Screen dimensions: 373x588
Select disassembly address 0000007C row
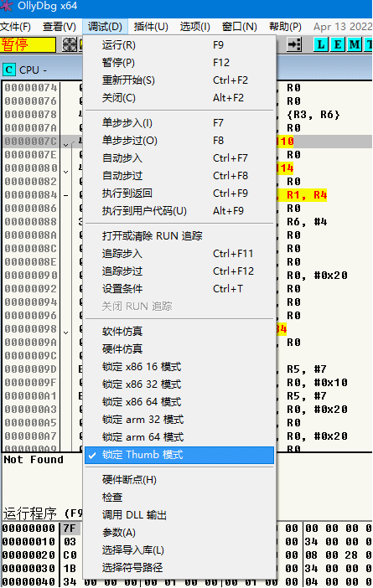pos(31,142)
